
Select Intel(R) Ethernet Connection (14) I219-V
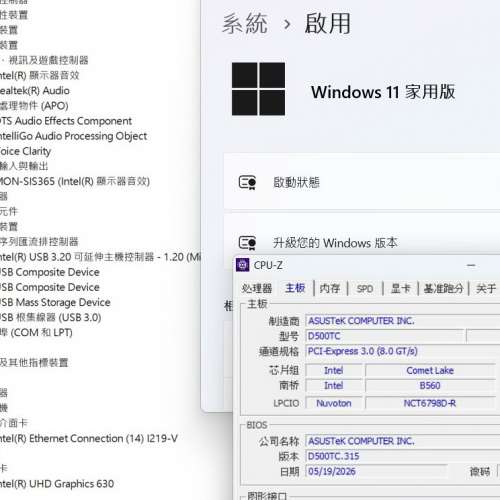click(89, 438)
